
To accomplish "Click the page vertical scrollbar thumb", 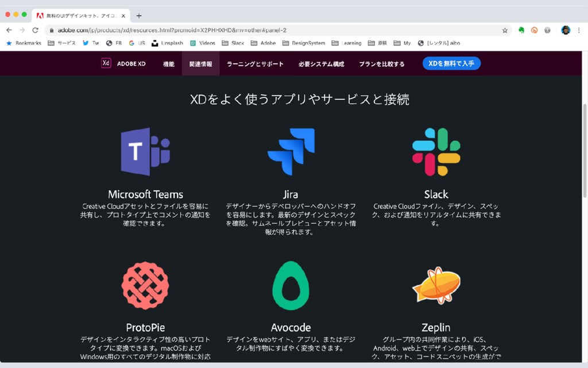I will (585, 150).
